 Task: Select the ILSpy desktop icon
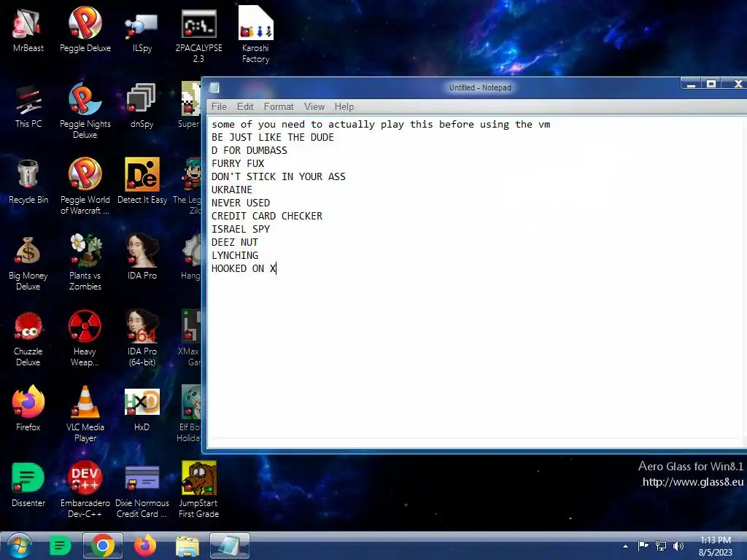point(142,29)
